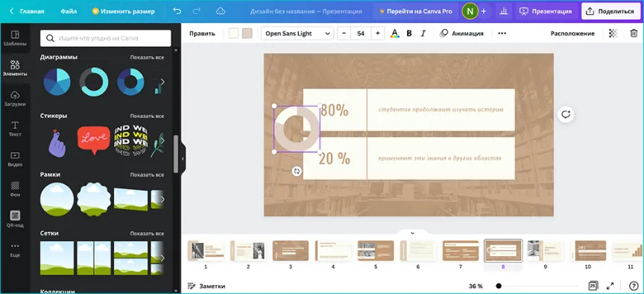
Task: Go back to Главная home
Action: click(x=27, y=11)
